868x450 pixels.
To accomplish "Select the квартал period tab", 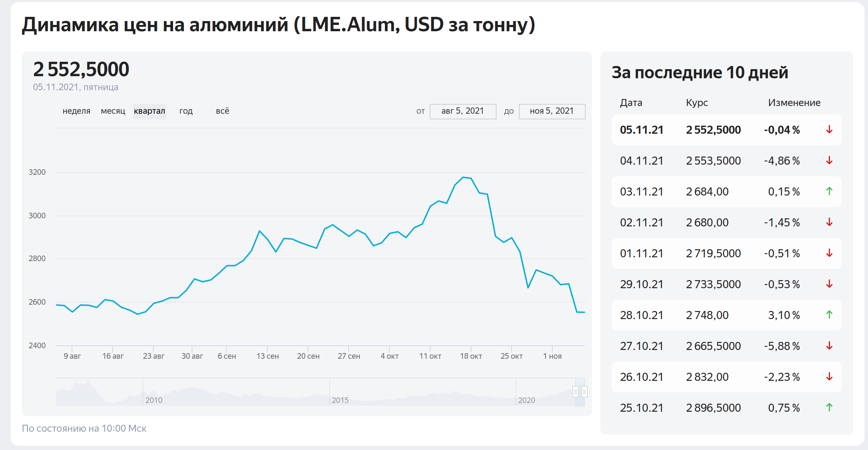I will click(x=150, y=111).
